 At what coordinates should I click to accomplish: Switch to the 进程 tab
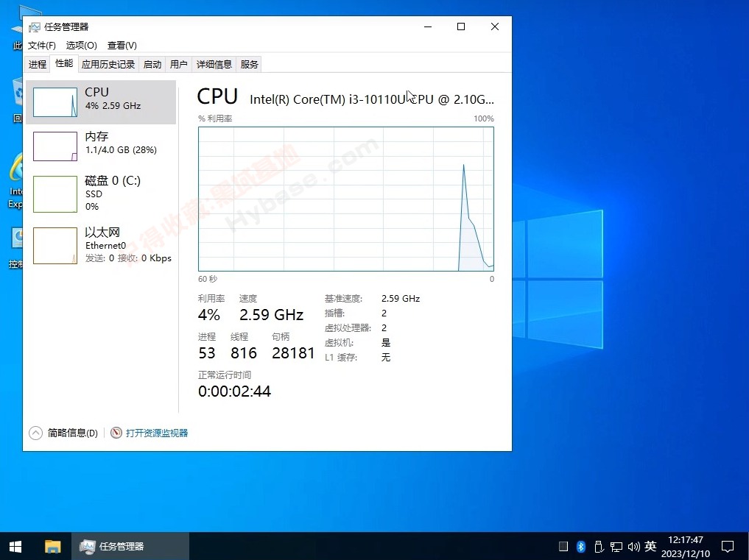[38, 65]
